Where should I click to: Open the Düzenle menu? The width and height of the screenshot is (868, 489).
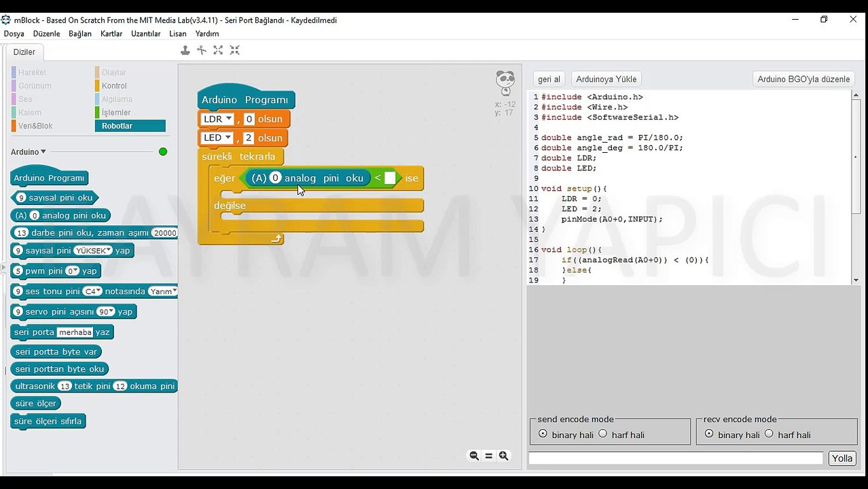(47, 33)
